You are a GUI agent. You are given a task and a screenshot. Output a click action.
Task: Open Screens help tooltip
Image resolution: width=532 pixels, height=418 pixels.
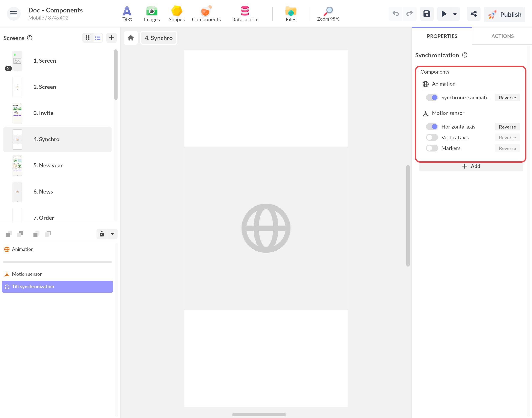pyautogui.click(x=30, y=38)
